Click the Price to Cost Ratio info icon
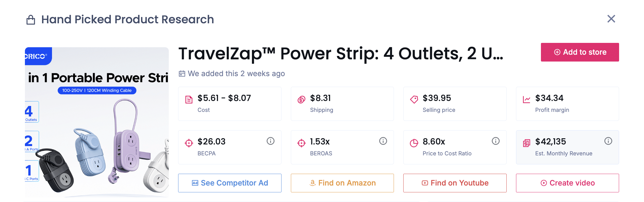 tap(495, 141)
